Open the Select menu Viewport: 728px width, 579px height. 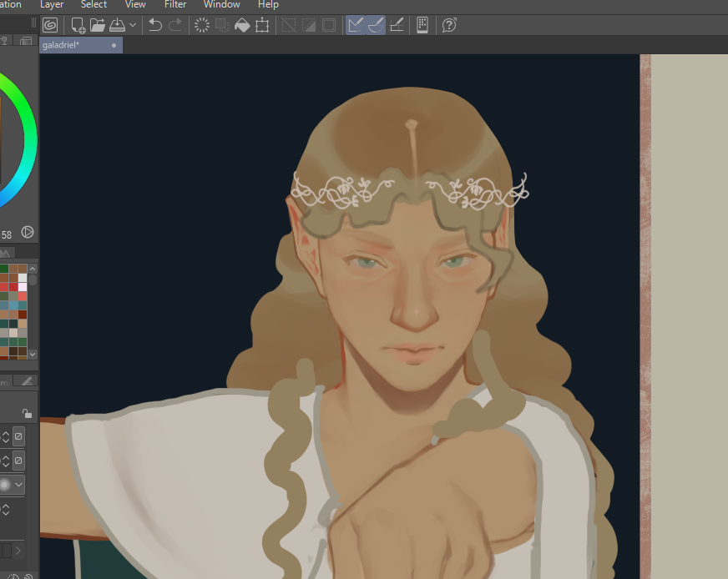pyautogui.click(x=94, y=5)
